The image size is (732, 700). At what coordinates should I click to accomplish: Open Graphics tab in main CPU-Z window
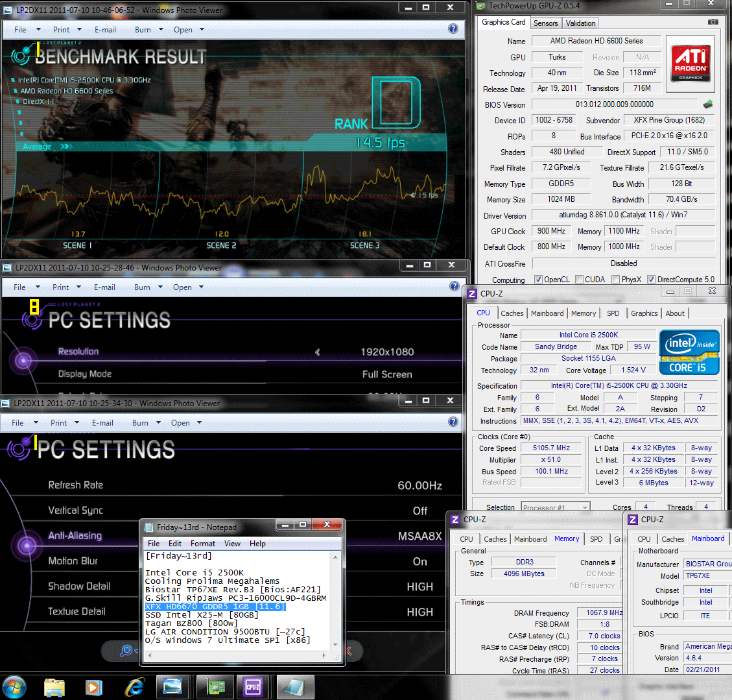644,313
